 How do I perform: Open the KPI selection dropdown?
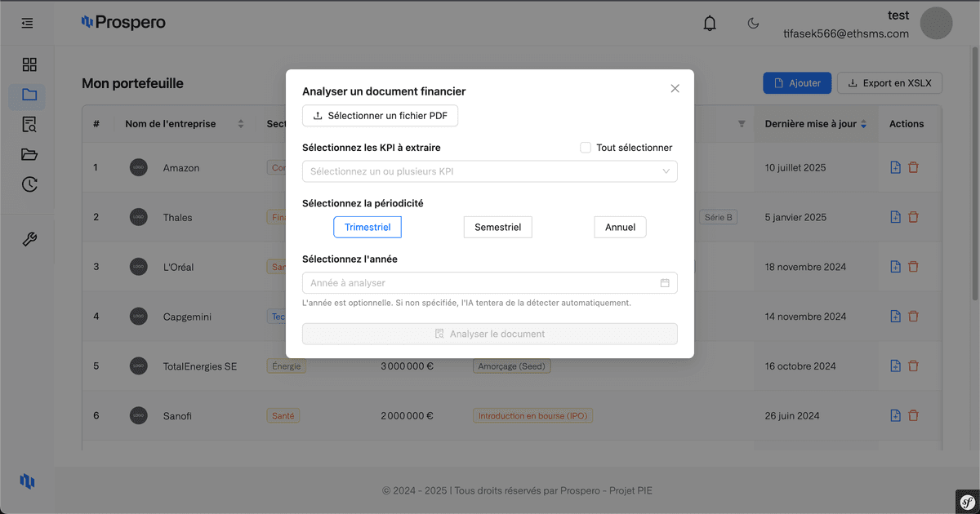tap(490, 171)
